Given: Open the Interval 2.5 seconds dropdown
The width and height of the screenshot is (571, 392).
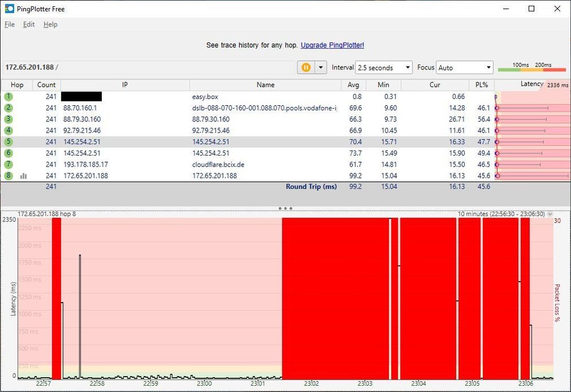Looking at the screenshot, I should 384,68.
